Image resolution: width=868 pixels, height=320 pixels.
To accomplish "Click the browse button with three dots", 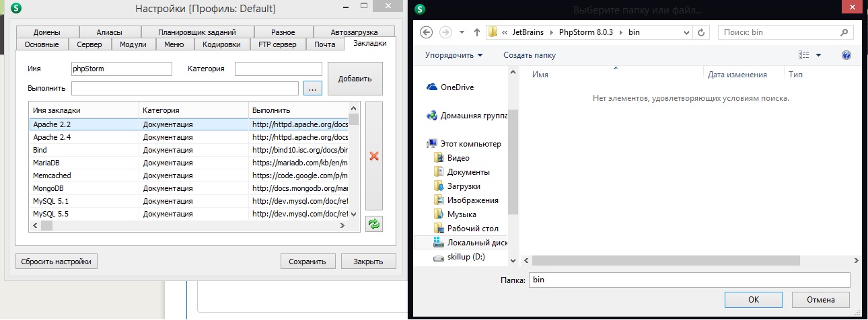I will (313, 88).
